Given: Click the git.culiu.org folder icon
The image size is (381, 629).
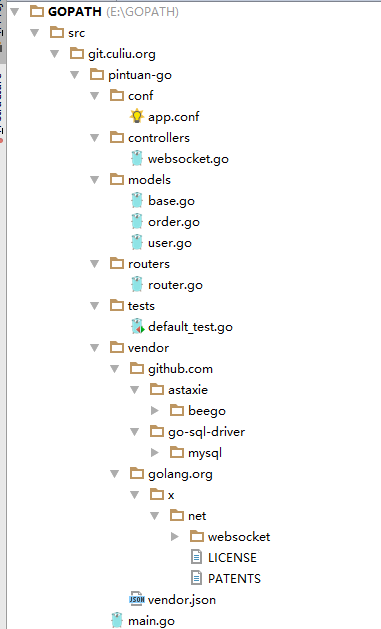Looking at the screenshot, I should [77, 53].
